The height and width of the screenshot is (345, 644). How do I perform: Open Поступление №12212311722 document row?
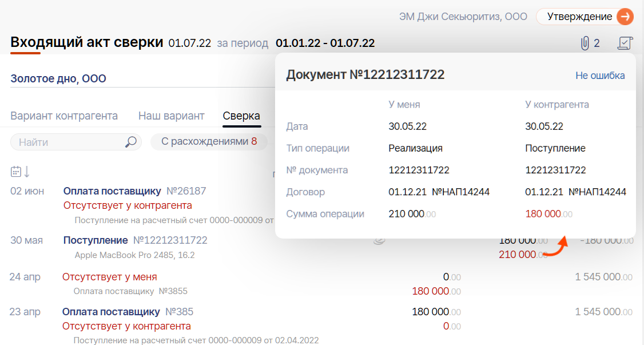click(136, 240)
